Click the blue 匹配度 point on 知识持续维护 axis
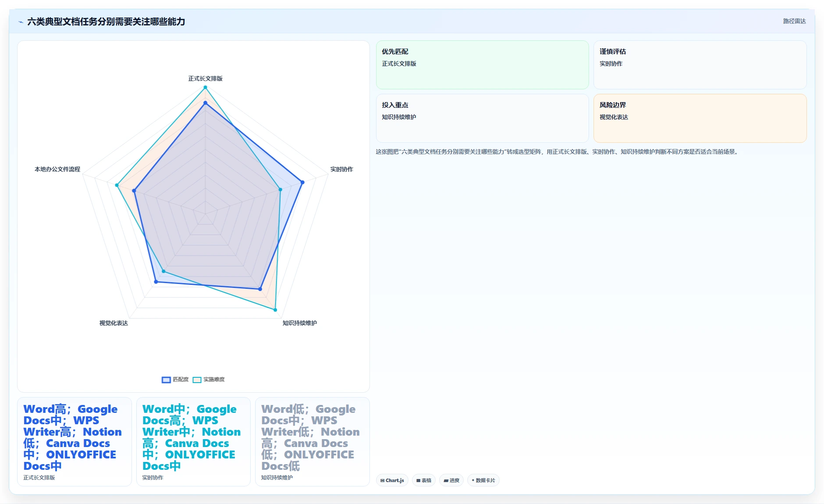 [260, 289]
